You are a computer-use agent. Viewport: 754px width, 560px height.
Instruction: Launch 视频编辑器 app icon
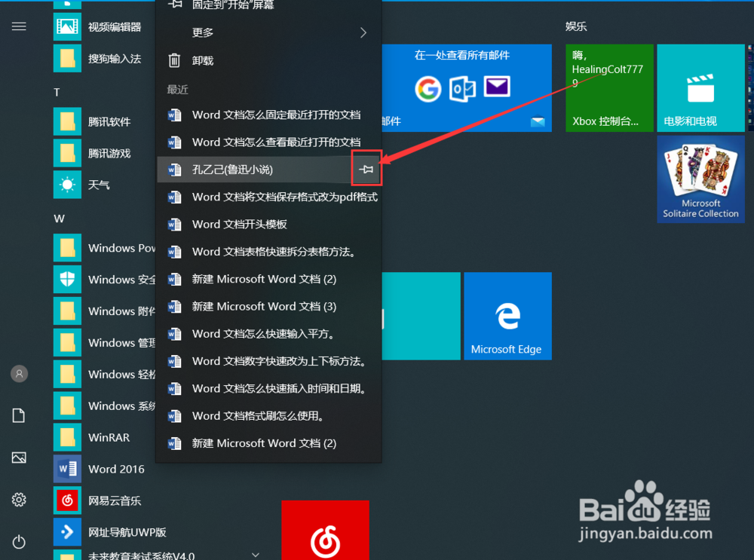click(67, 26)
